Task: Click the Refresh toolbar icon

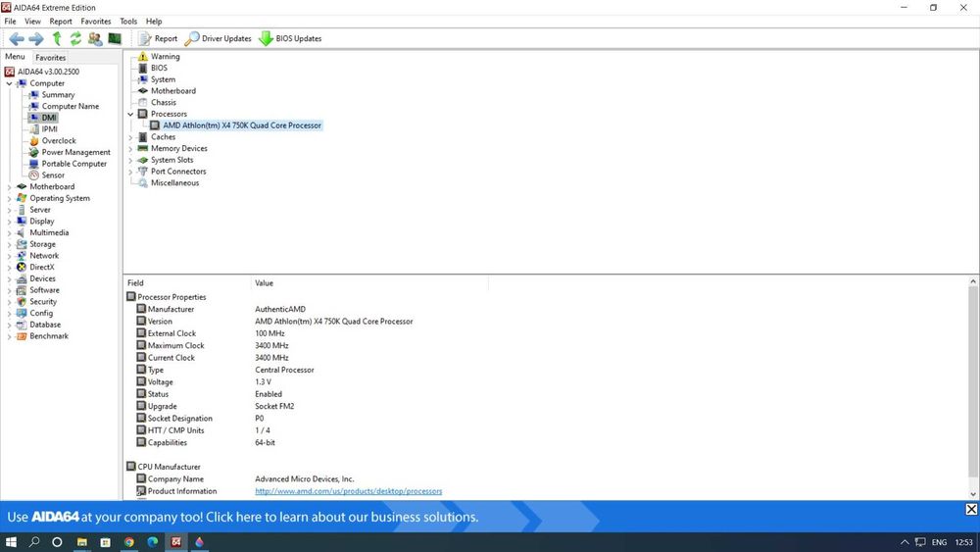Action: pyautogui.click(x=75, y=39)
